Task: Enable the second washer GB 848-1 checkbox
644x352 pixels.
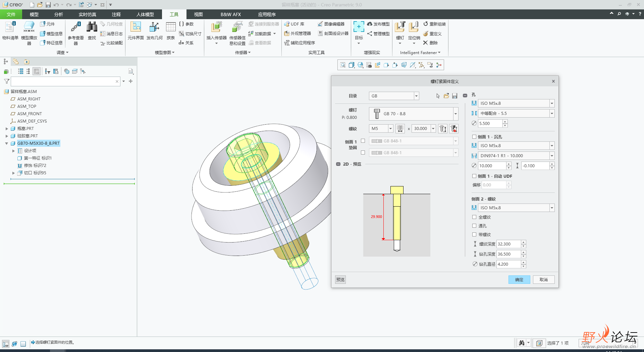Action: (363, 152)
